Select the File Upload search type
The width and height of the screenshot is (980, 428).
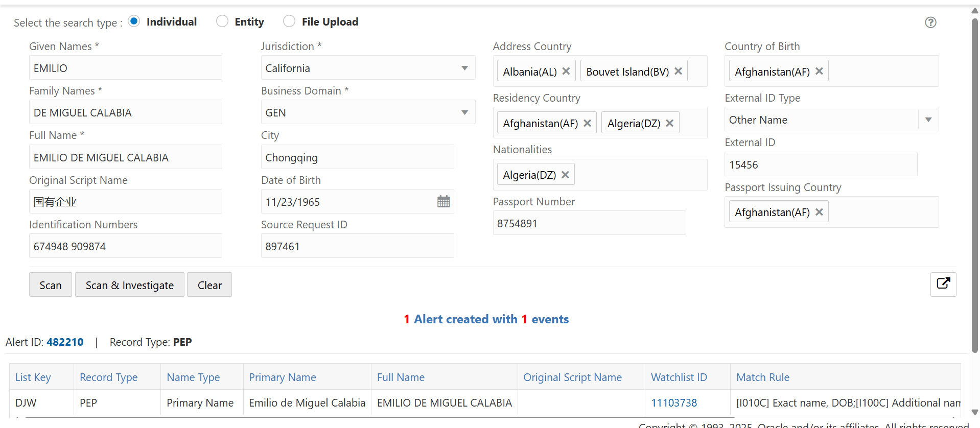coord(289,21)
